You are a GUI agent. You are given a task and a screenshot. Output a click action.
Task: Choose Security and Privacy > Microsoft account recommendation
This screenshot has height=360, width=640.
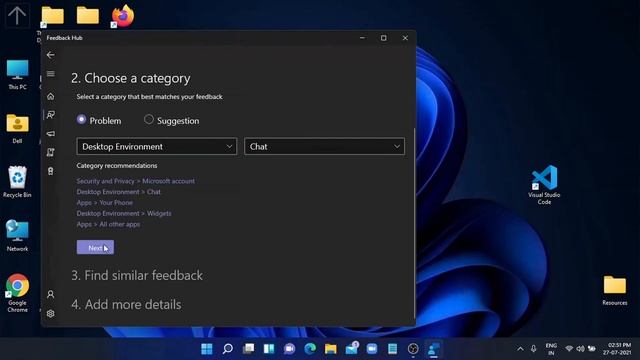136,181
